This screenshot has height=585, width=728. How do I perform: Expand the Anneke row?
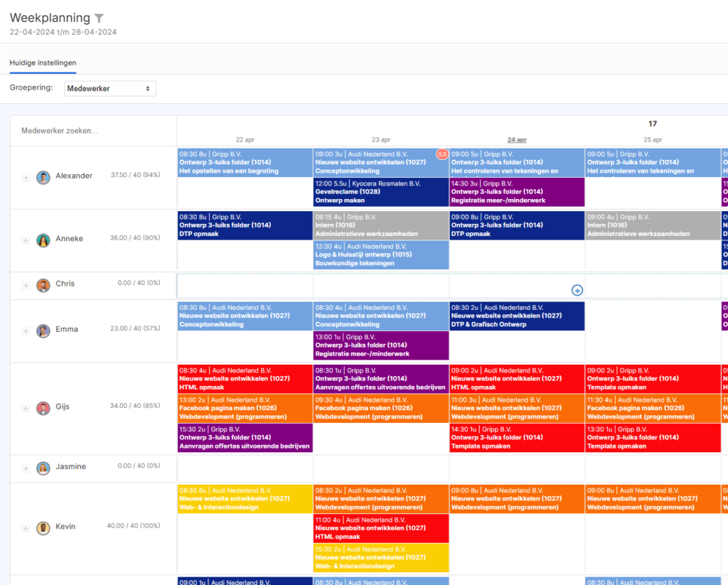(26, 240)
